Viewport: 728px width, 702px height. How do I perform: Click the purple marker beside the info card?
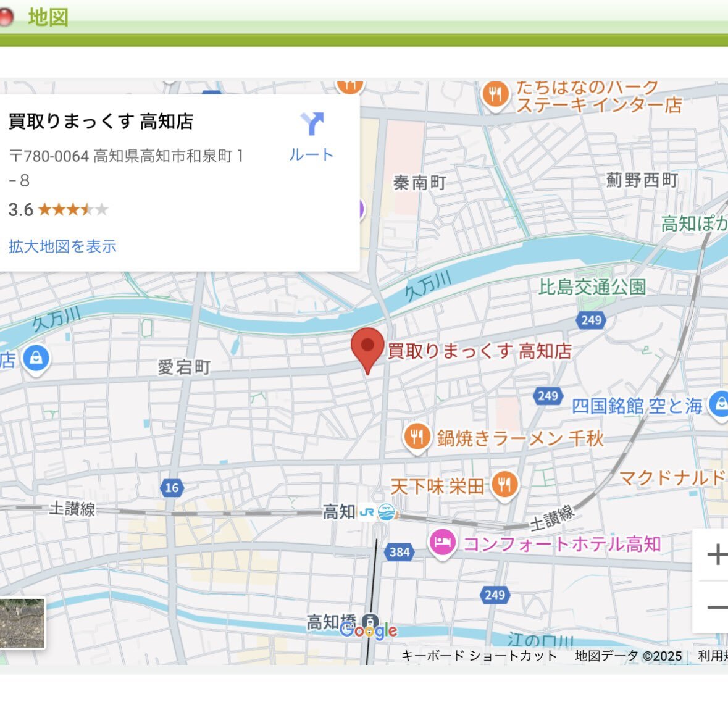point(361,209)
